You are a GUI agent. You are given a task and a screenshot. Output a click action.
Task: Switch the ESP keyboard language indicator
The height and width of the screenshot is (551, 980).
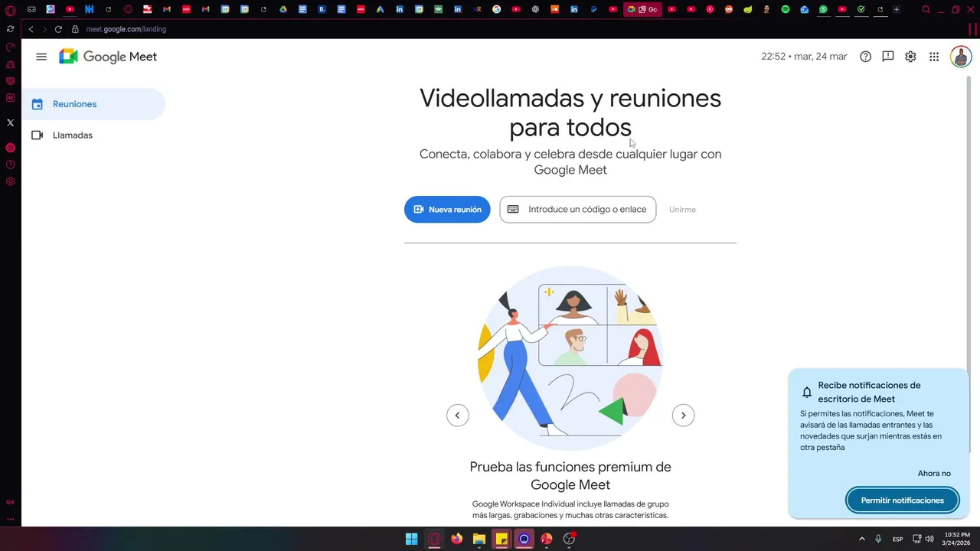coord(897,539)
